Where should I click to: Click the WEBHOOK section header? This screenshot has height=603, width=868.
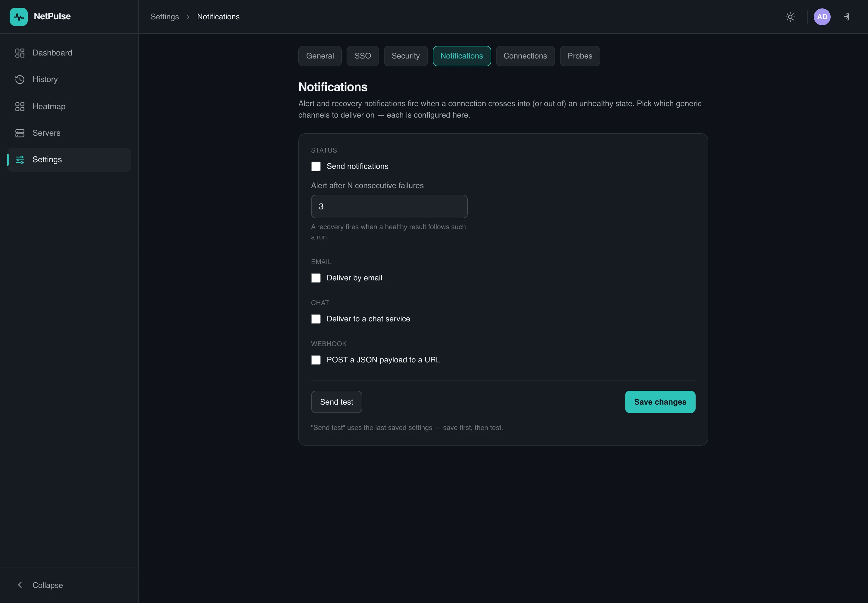tap(329, 344)
